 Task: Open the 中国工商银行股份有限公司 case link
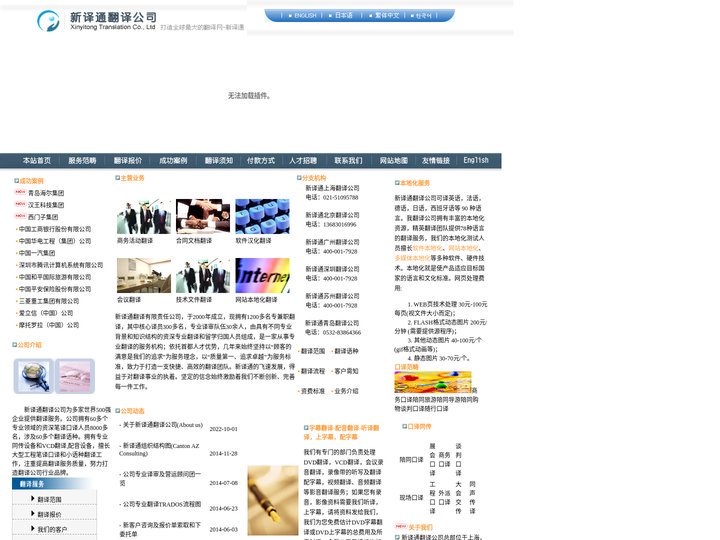55,229
